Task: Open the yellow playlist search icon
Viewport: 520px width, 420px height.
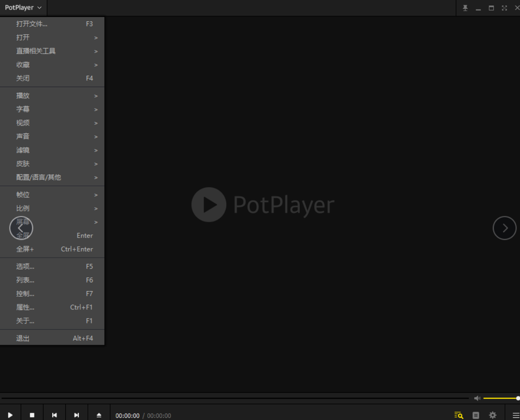Action: pos(459,415)
